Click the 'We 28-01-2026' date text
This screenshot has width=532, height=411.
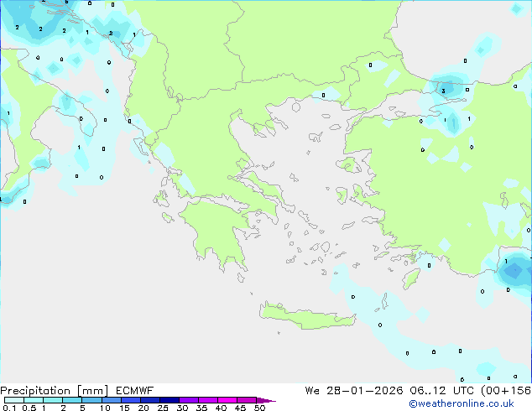click(354, 391)
